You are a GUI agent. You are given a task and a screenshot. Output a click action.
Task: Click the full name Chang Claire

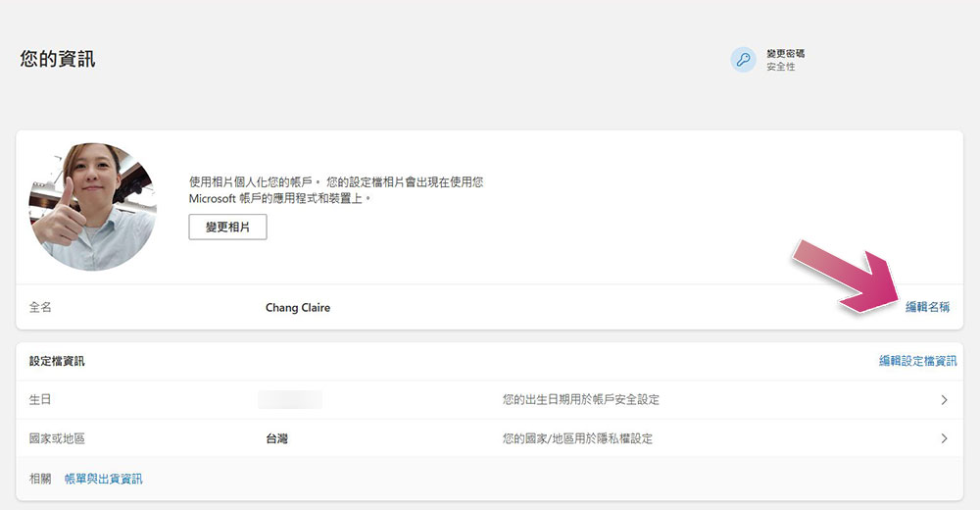click(x=298, y=307)
